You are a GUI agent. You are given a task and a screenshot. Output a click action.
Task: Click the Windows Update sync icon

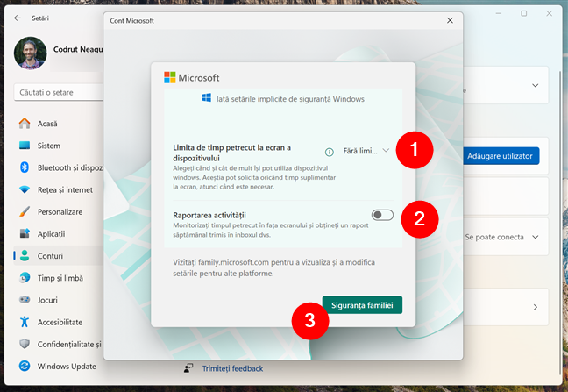[25, 366]
